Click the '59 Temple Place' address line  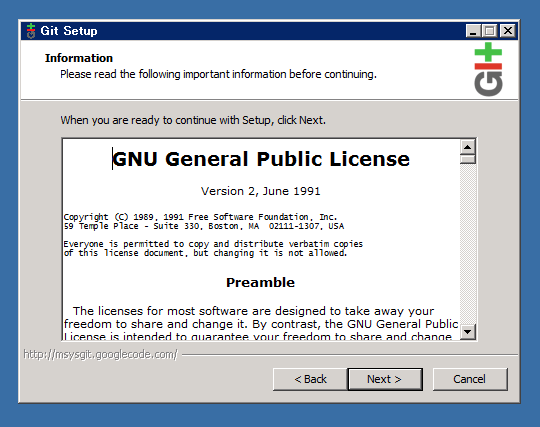[204, 226]
